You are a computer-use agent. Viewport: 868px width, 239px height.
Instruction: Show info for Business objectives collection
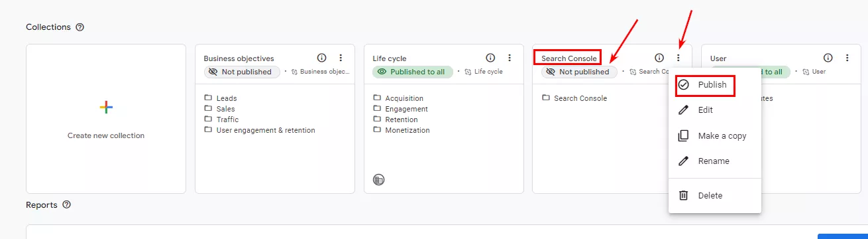pyautogui.click(x=321, y=58)
